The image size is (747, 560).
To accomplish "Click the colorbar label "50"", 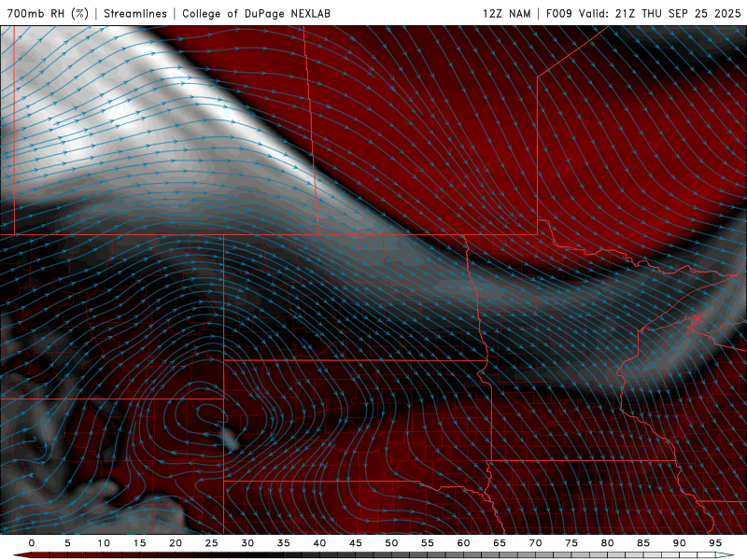I will pos(391,543).
